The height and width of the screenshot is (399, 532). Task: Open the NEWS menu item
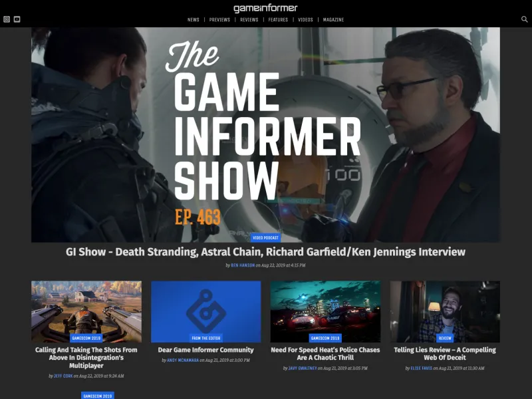point(192,19)
